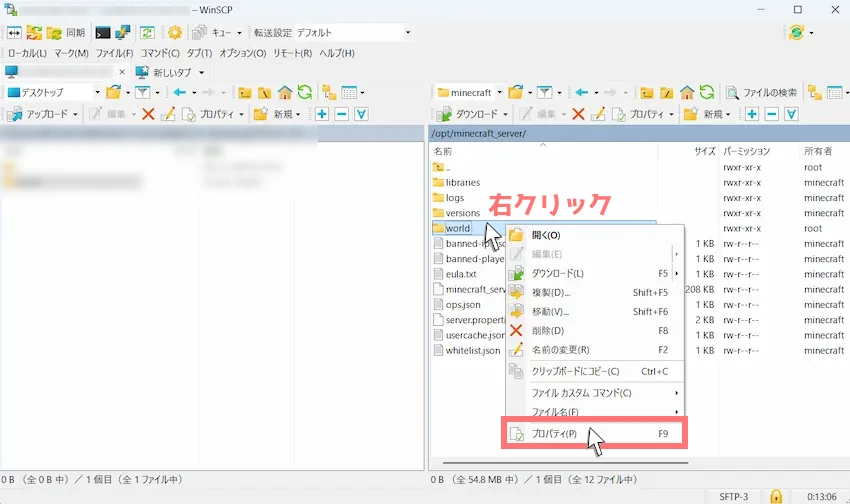Screen dimensions: 850x504
Task: Refresh the local panel with green arrows
Action: [305, 93]
